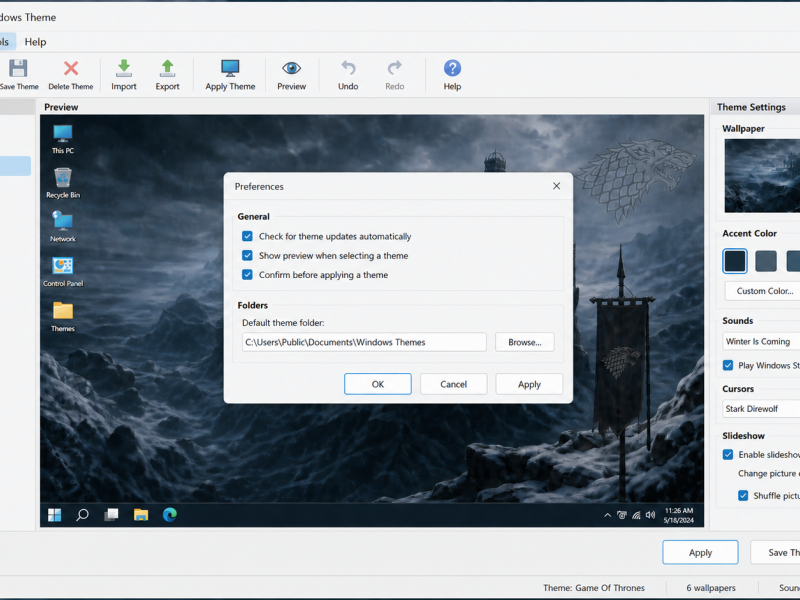The height and width of the screenshot is (600, 800).
Task: Click the Task View icon in preview taskbar
Action: pos(111,515)
